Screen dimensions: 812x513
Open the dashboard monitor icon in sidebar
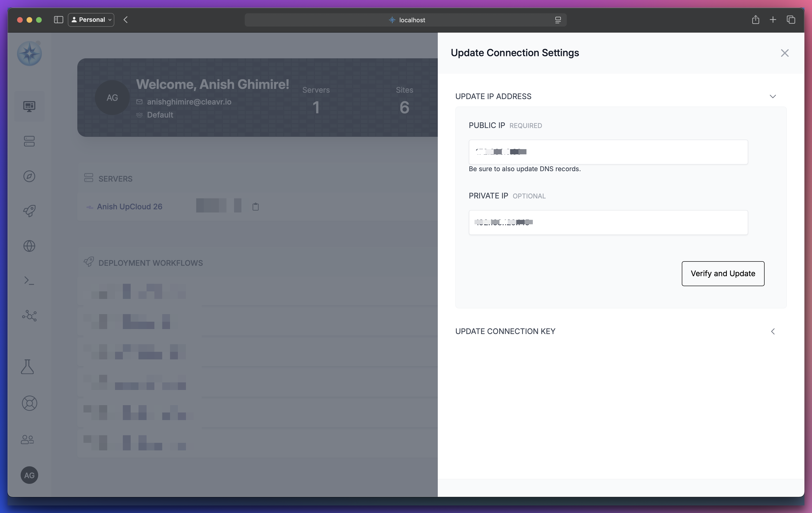(29, 106)
